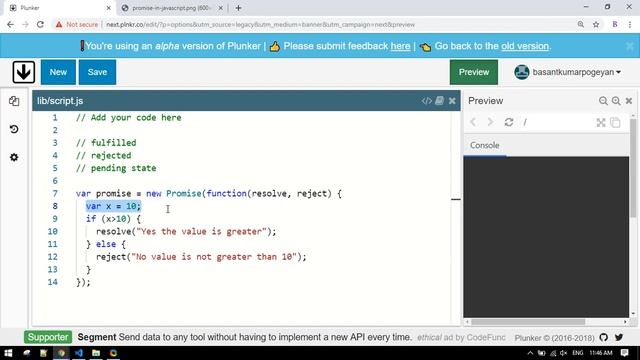Image resolution: width=640 pixels, height=360 pixels.
Task: Select the Console tab
Action: point(484,145)
